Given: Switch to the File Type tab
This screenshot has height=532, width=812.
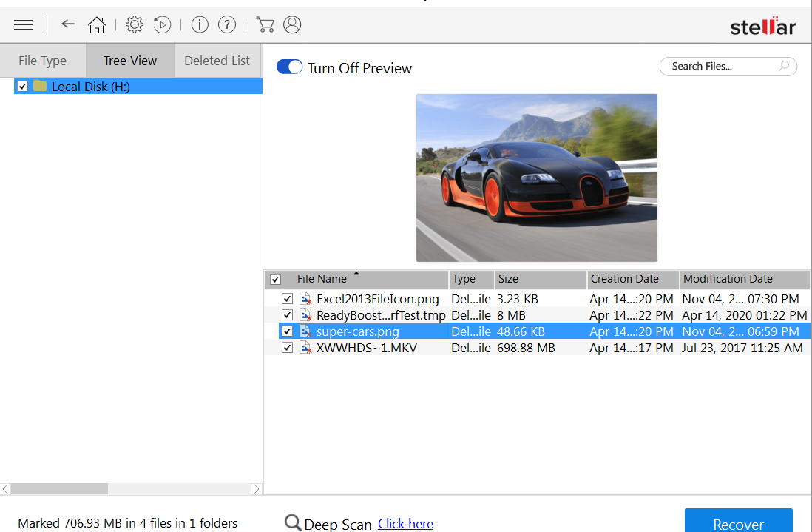Looking at the screenshot, I should pyautogui.click(x=42, y=61).
